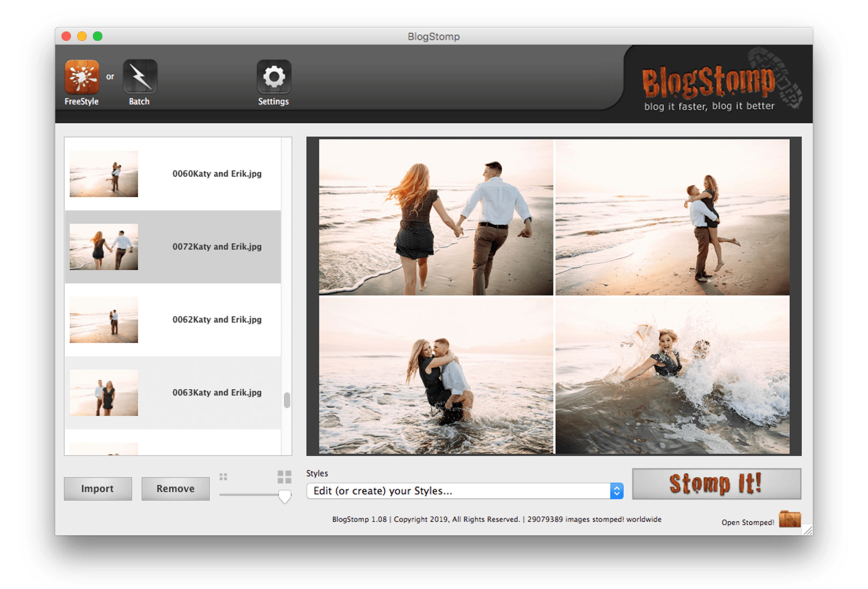Click the 0060Katy and Erik.jpg filename
This screenshot has height=589, width=868.
point(217,174)
